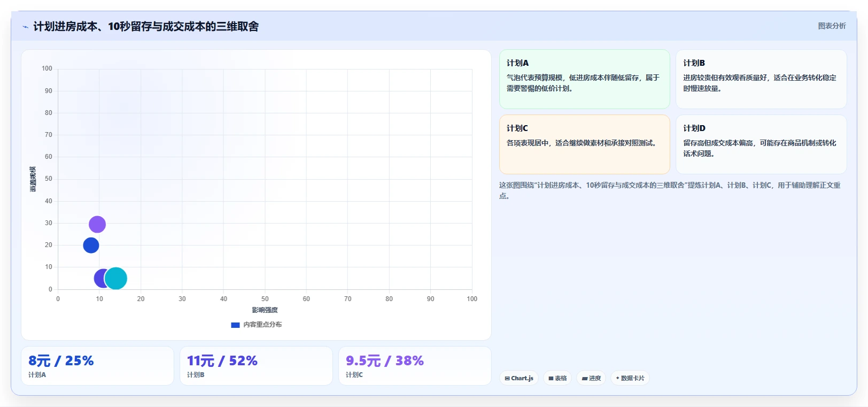Image resolution: width=868 pixels, height=407 pixels.
Task: Click the 计划B text about 慢速放量
Action: [x=759, y=83]
